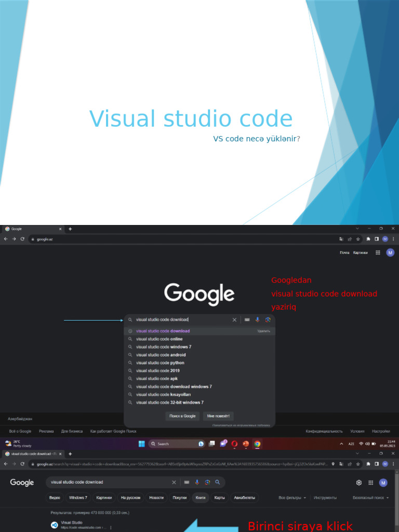Open the three-dot menu beside the Visual Studio result
The image size is (399, 532).
[111, 528]
